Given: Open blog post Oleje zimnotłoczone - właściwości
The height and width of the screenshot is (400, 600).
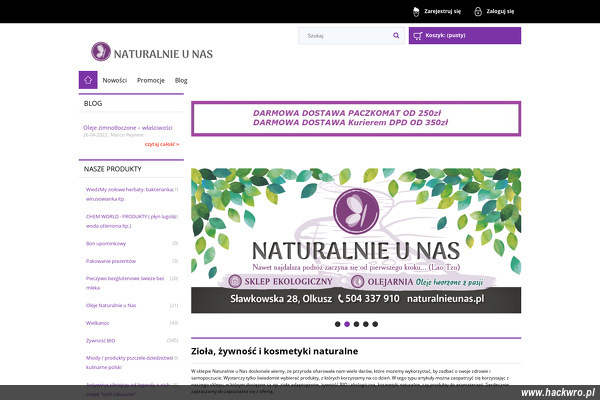Looking at the screenshot, I should [x=127, y=128].
